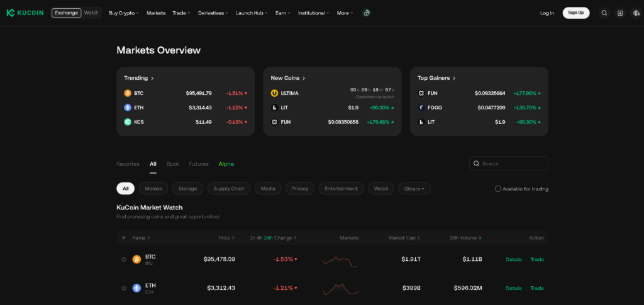Click the Sign Up button

576,13
